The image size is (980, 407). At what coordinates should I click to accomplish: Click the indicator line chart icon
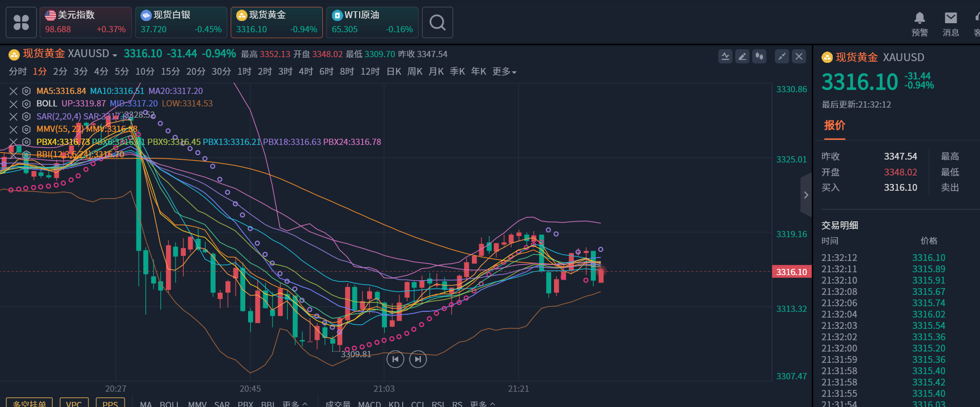(x=725, y=56)
